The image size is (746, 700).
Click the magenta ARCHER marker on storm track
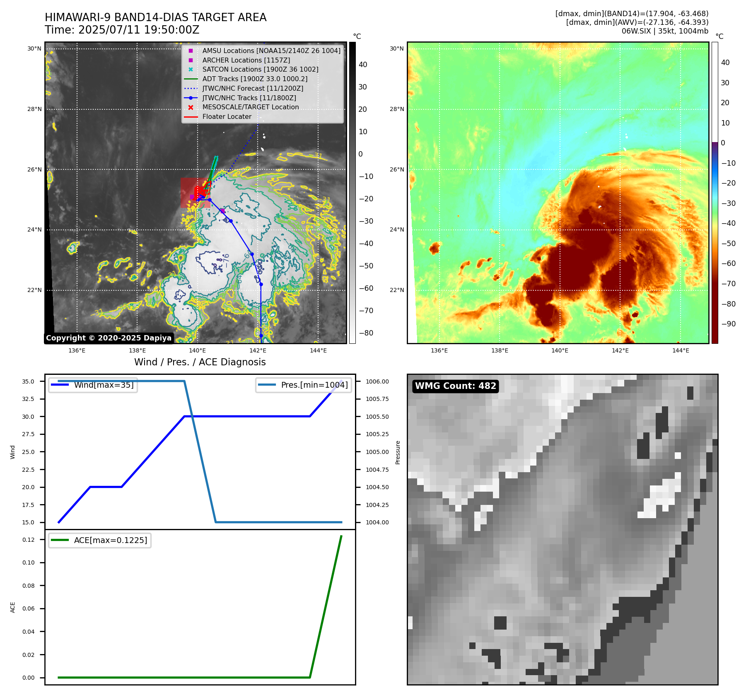pyautogui.click(x=222, y=211)
